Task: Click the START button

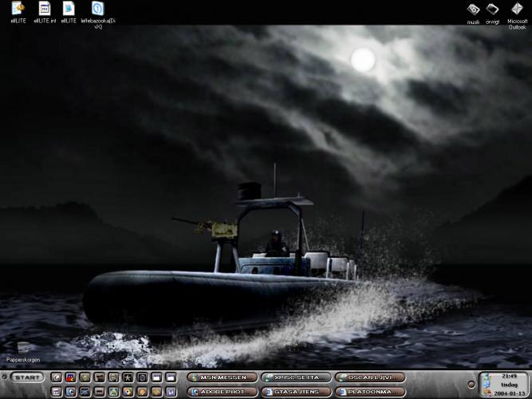Action: click(28, 377)
